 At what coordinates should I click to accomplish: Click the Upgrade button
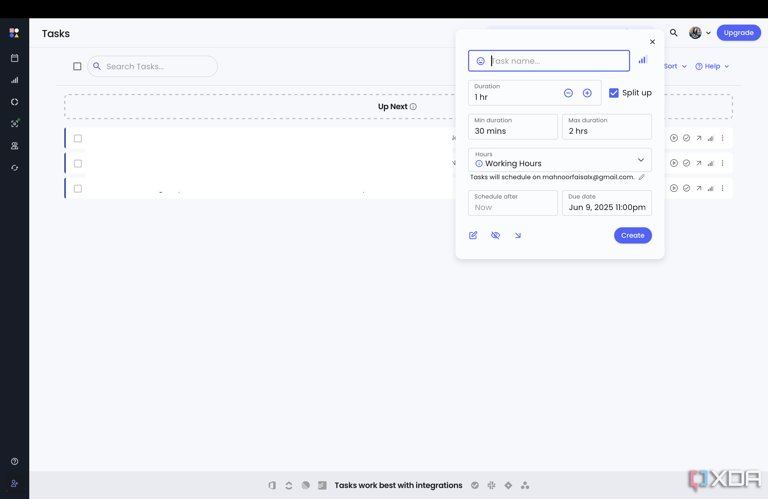click(x=738, y=33)
